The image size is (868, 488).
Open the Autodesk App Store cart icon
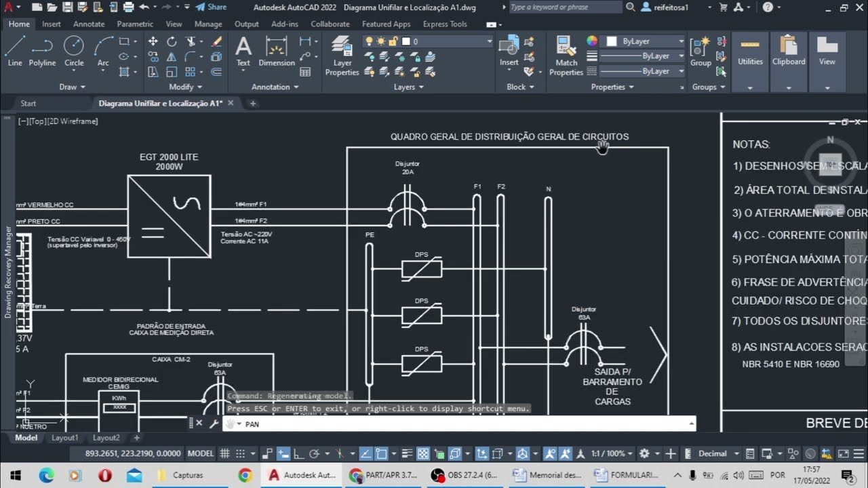723,7
